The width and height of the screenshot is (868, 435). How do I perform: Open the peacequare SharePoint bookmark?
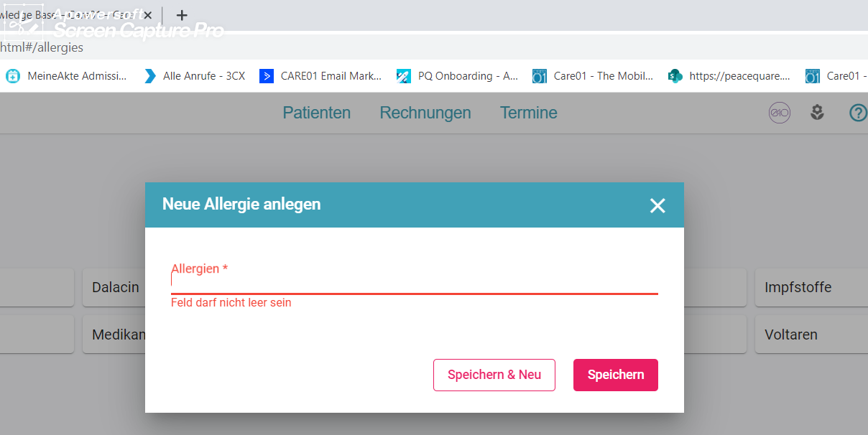click(729, 76)
